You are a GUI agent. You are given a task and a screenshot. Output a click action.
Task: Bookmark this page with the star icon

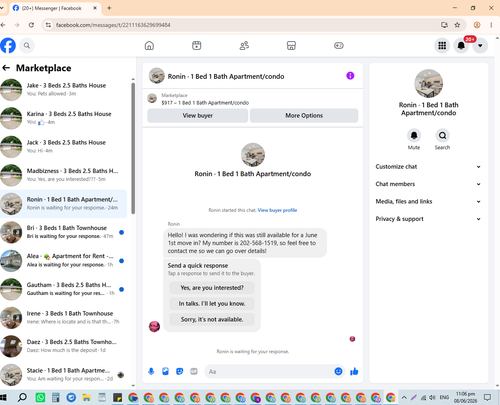pyautogui.click(x=457, y=25)
